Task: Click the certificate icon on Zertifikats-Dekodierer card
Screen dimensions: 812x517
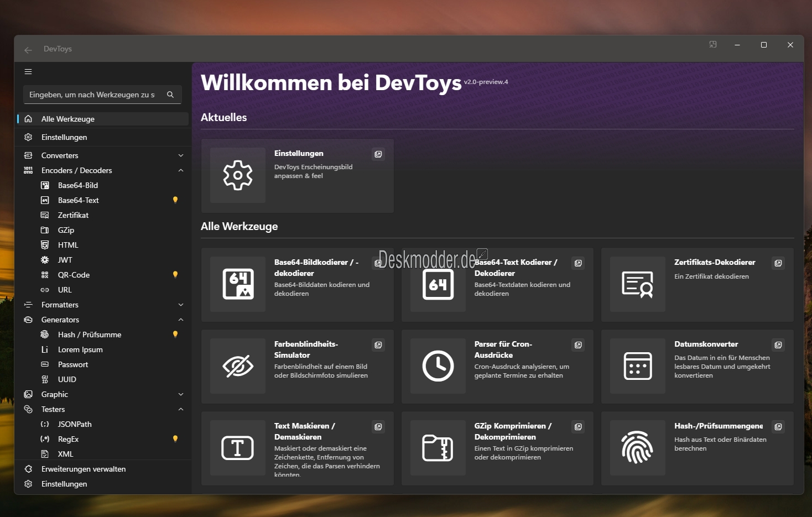Action: pos(638,284)
